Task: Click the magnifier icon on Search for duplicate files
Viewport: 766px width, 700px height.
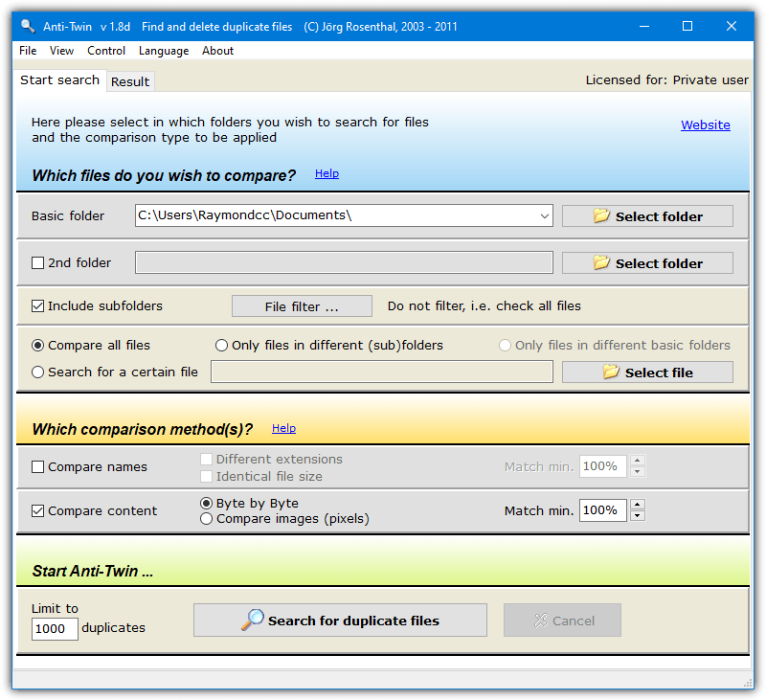Action: [253, 620]
